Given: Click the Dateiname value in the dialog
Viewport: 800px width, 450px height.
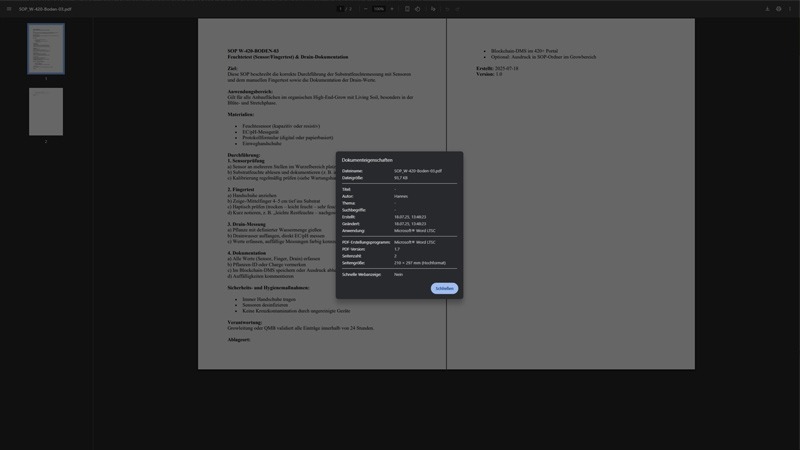Looking at the screenshot, I should pyautogui.click(x=418, y=171).
